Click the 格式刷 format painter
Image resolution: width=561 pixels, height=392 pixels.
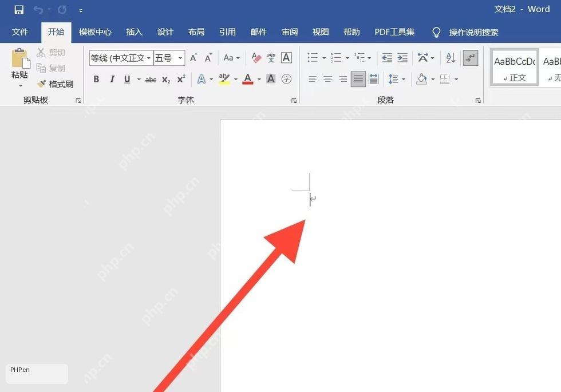56,84
